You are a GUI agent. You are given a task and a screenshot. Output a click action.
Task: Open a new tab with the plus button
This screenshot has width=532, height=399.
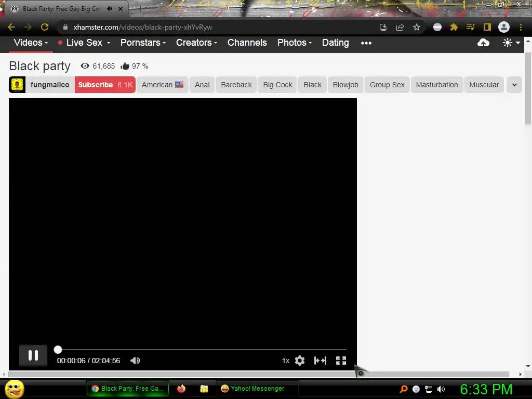point(139,9)
